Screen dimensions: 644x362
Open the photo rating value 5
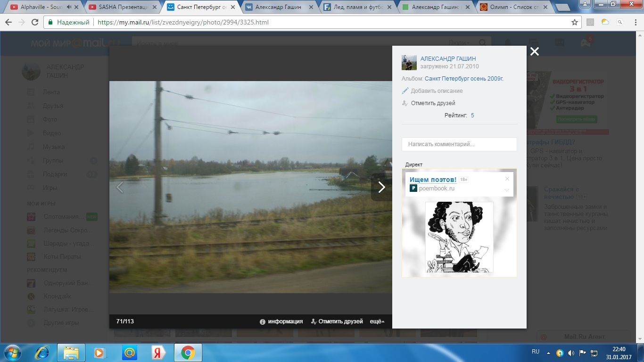(472, 115)
